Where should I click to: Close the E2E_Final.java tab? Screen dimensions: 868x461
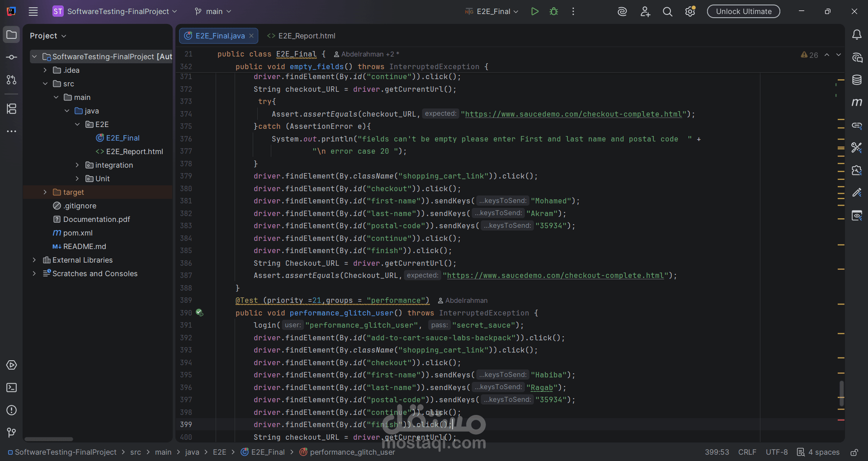pos(251,36)
